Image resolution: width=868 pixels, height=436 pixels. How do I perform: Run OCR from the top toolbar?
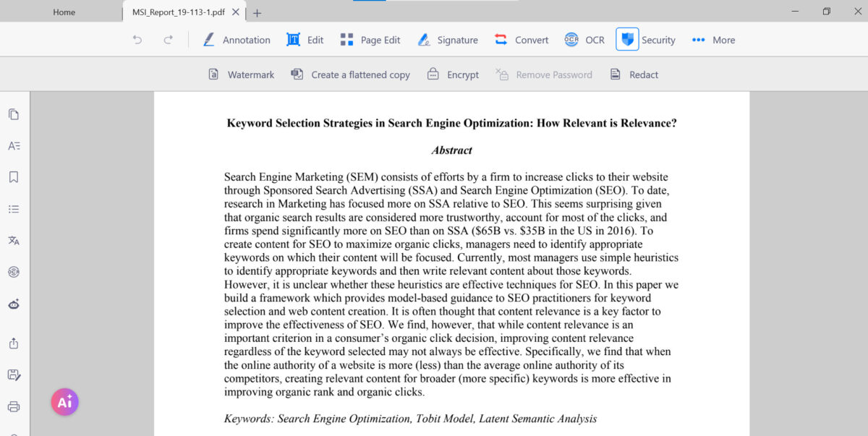pos(584,40)
